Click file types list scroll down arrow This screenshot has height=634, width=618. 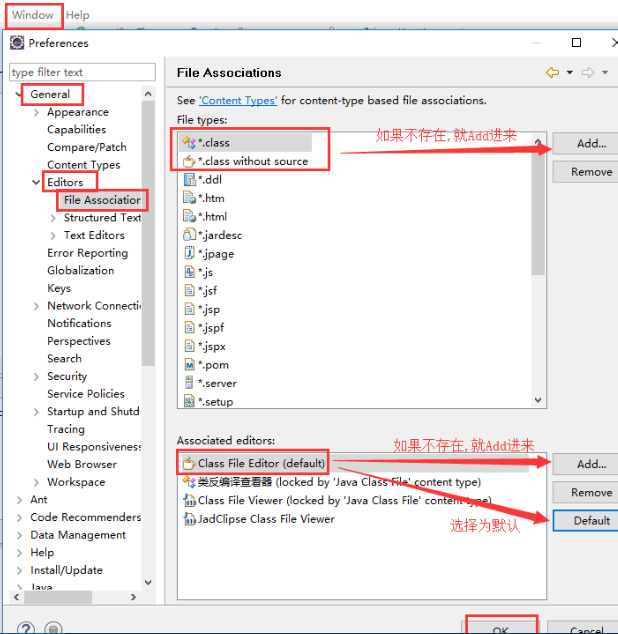point(538,400)
